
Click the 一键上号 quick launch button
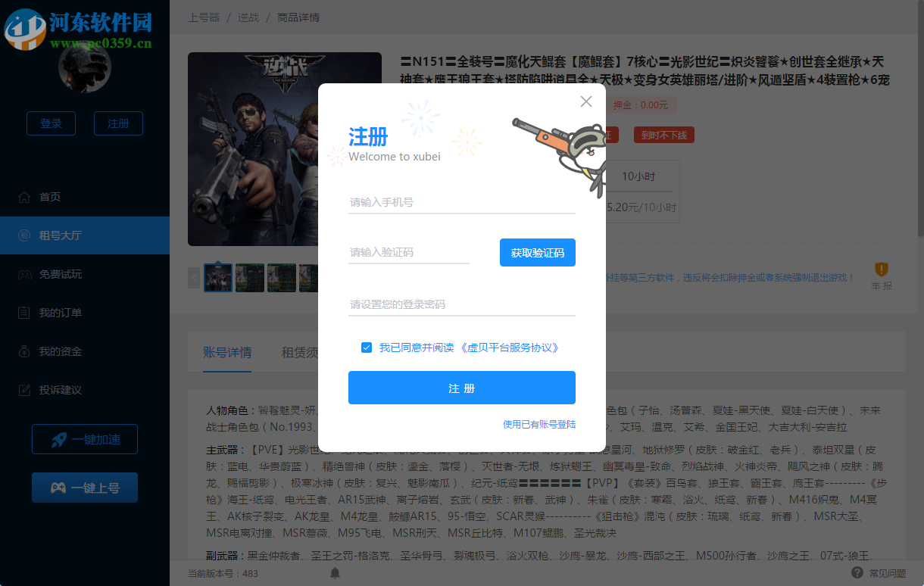(84, 488)
